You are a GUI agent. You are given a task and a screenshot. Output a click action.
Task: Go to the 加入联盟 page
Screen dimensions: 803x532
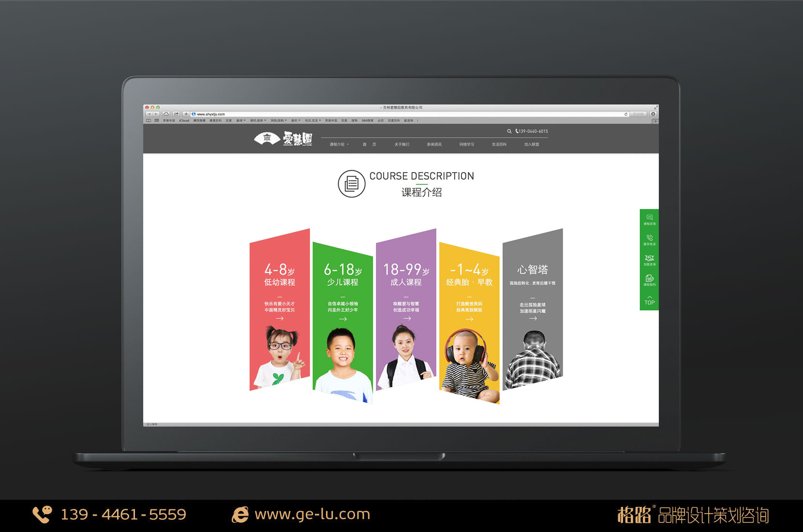click(x=531, y=145)
